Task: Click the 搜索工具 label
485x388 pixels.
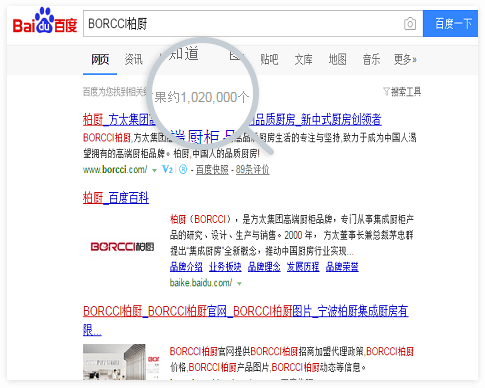Action: [406, 91]
